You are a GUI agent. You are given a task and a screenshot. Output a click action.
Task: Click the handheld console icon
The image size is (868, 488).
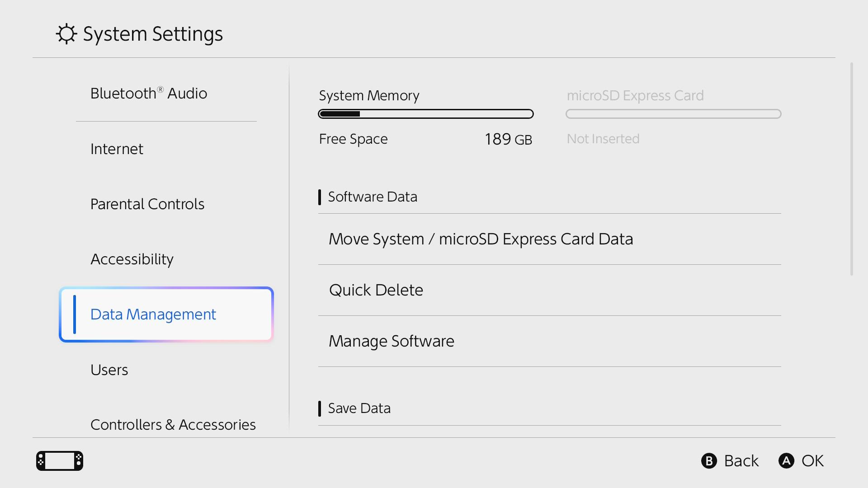(x=60, y=461)
